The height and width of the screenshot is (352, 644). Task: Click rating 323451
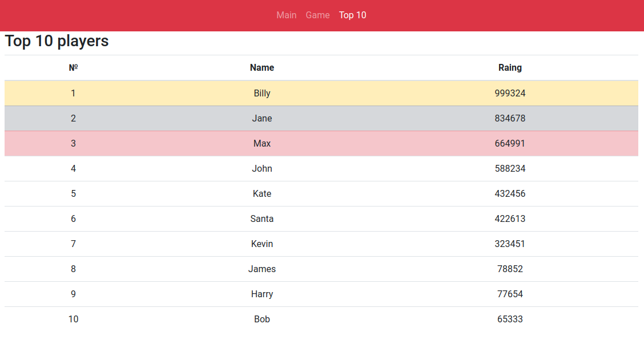510,244
